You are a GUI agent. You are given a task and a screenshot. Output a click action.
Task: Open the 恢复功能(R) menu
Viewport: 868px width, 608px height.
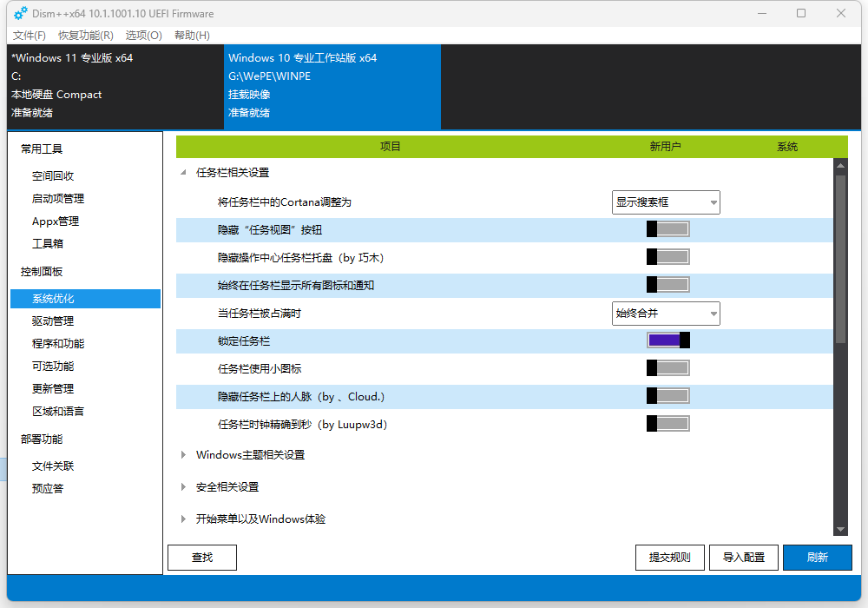(x=85, y=36)
